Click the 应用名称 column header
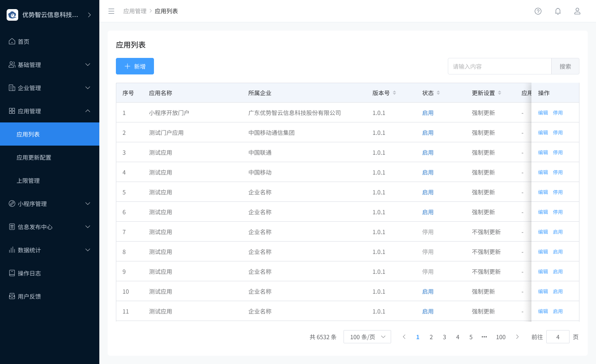Screen dimensions: 596x364 161,93
